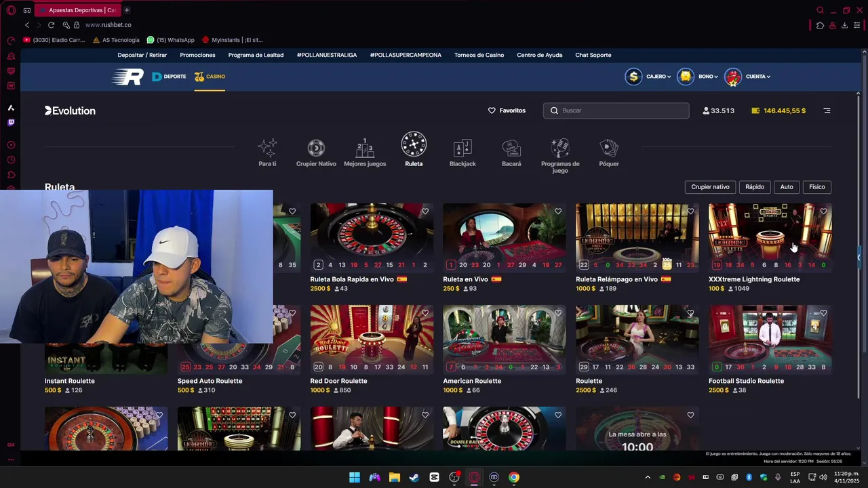Toggle the Rápido filter

(x=755, y=187)
